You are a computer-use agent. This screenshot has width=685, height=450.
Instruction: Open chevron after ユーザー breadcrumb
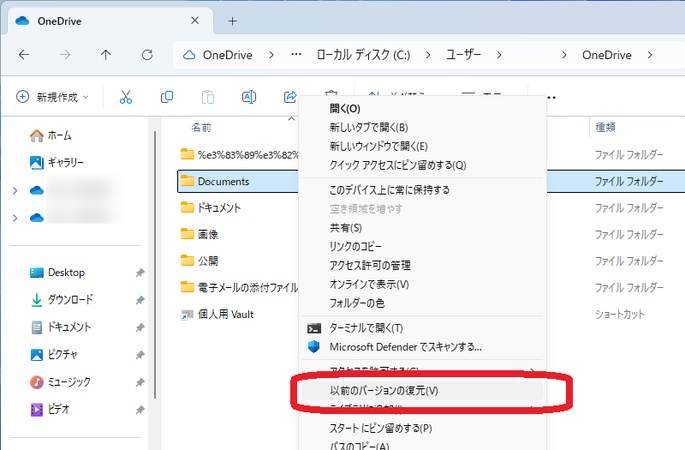[x=499, y=55]
